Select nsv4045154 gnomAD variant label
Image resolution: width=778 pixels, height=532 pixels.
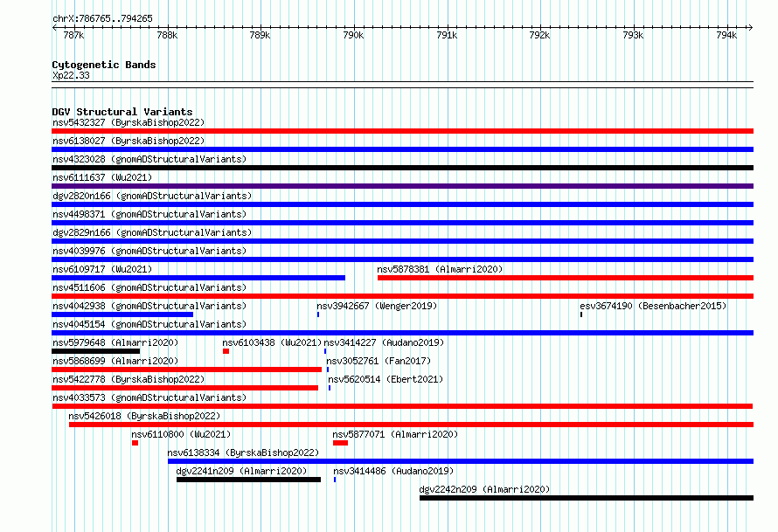[x=149, y=324]
